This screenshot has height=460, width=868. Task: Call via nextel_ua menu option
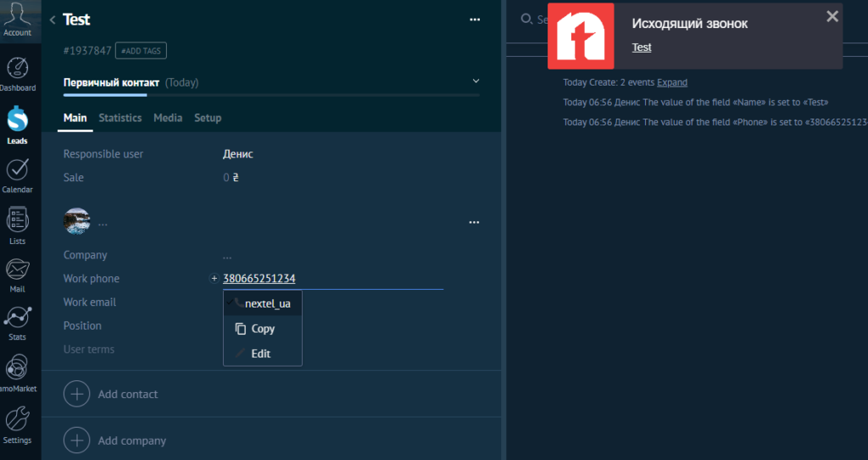click(266, 303)
